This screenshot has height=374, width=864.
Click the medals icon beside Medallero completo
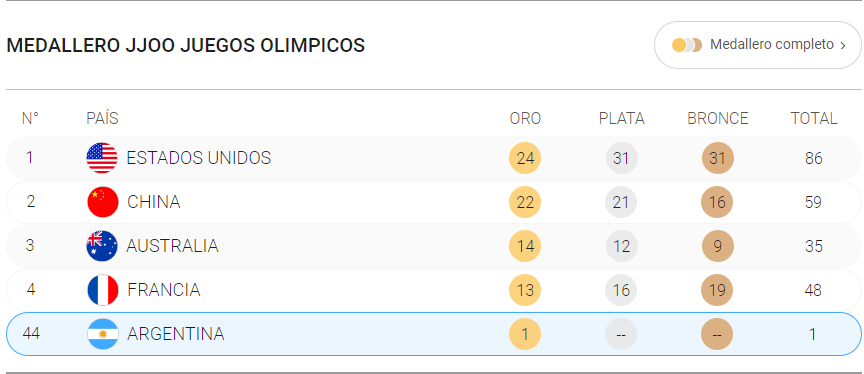[x=687, y=45]
